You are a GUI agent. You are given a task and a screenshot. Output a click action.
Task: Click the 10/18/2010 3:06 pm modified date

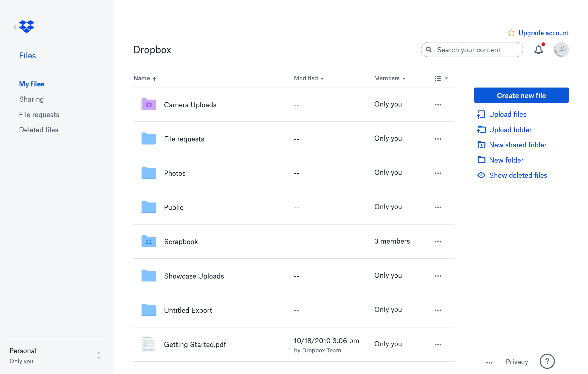(326, 341)
